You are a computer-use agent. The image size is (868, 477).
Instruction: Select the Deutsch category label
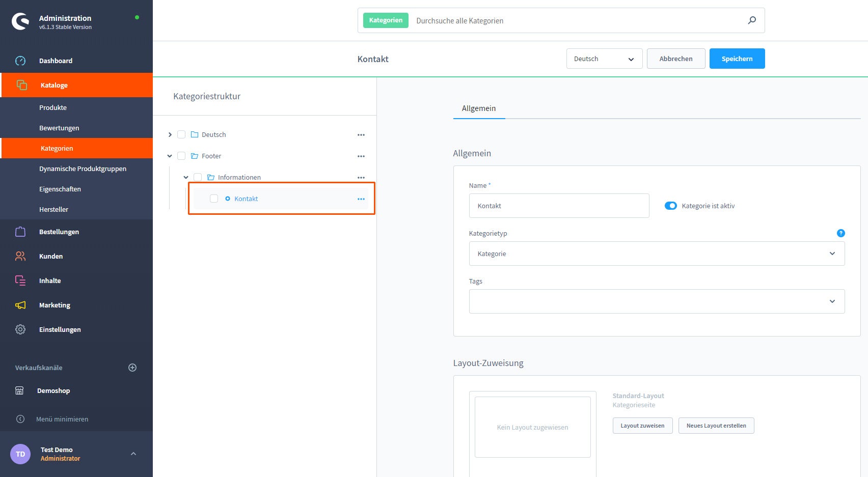tap(214, 134)
